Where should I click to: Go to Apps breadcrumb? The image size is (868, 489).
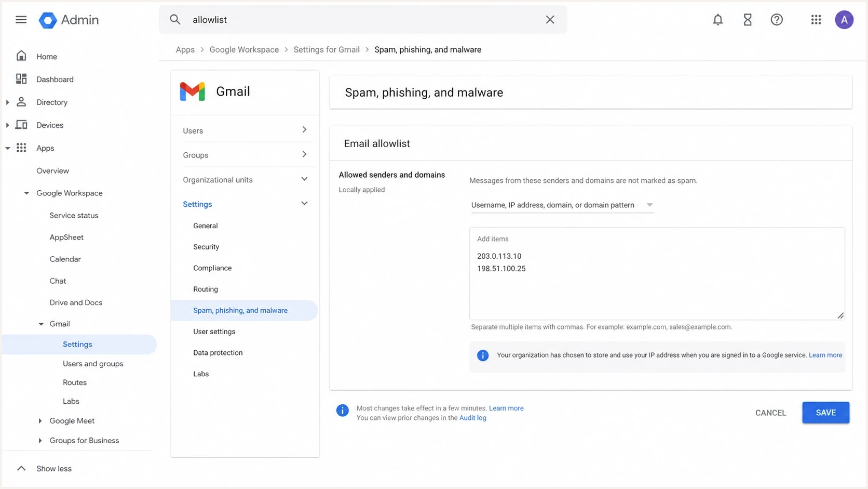(x=185, y=49)
